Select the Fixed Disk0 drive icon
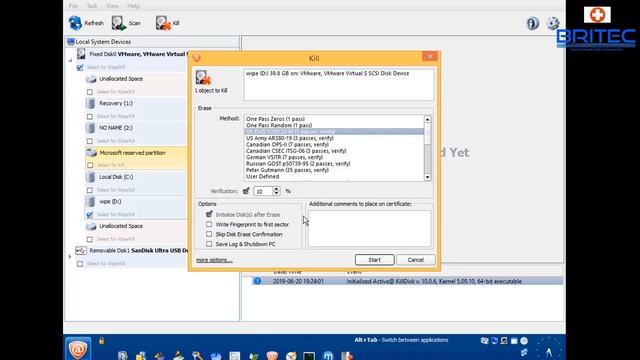This screenshot has height=360, width=640. 81,54
